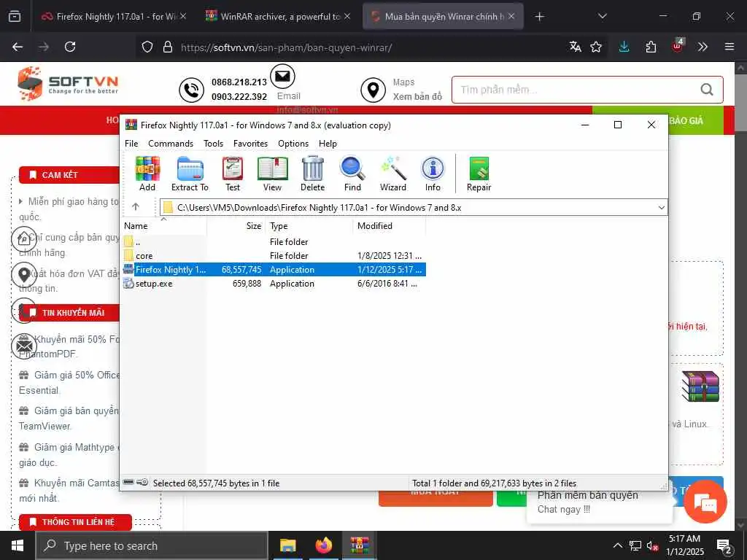Click the search magnifier on the SoftVN search box
Screen dimensions: 747x560
(x=706, y=89)
